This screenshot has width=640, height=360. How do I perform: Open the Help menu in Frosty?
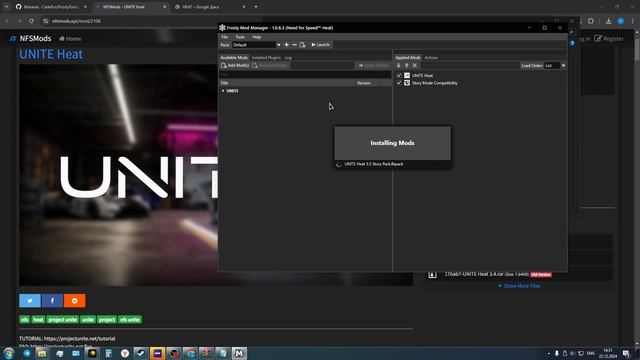tap(256, 37)
